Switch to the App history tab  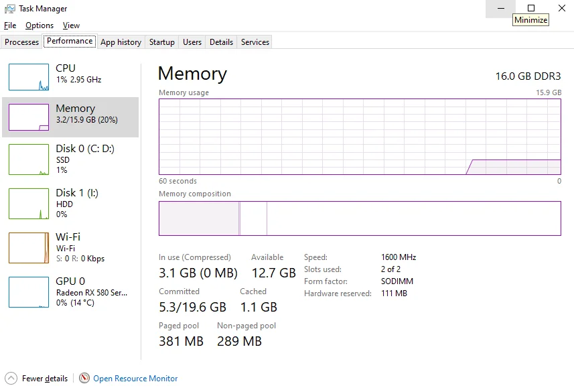[x=121, y=42]
